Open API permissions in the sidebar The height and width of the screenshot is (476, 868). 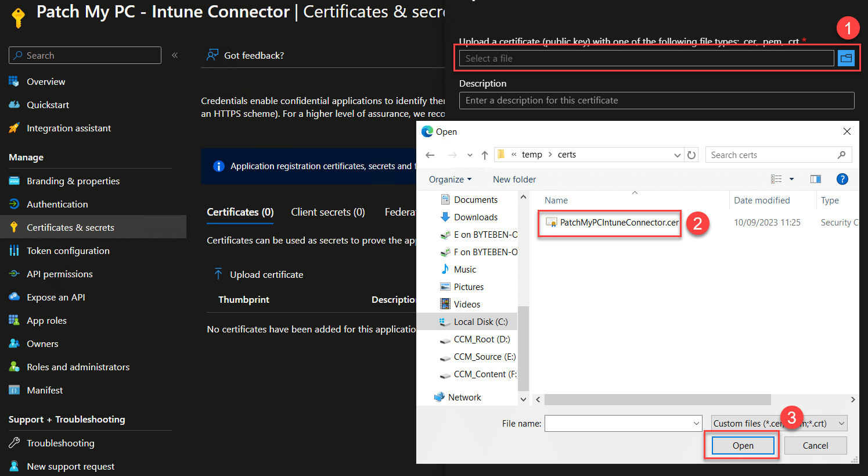[x=59, y=274]
